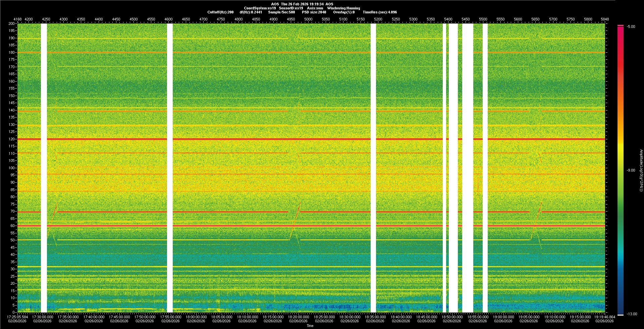The height and width of the screenshot is (329, 644).
Task: Click the Time x-axis title
Action: pos(310,326)
